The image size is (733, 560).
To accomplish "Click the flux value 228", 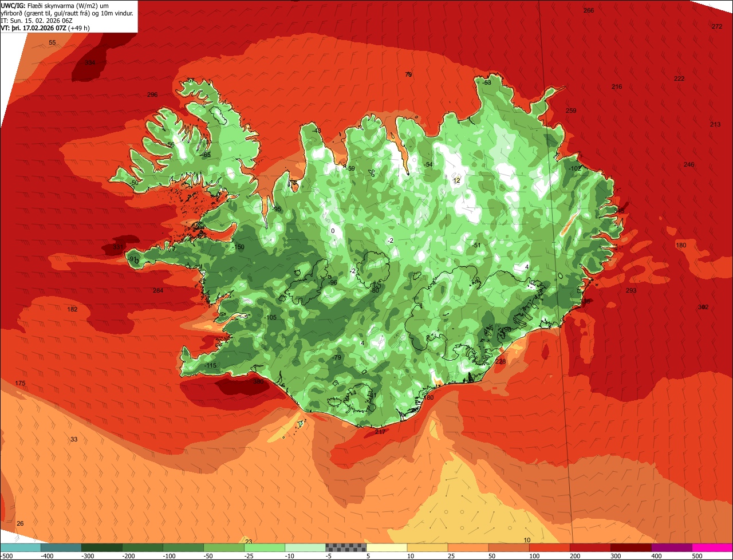I will coord(501,361).
